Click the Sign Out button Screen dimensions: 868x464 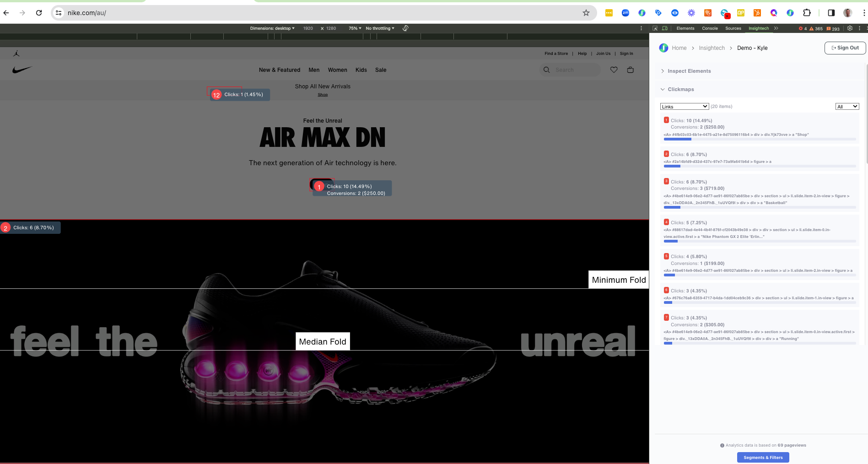tap(845, 48)
